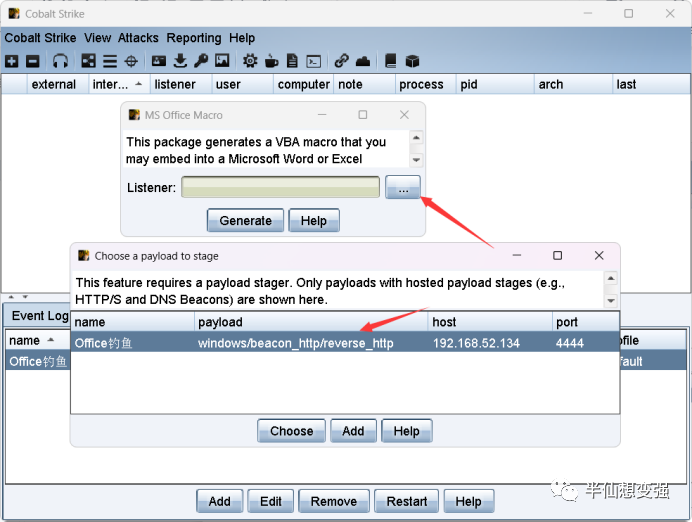The width and height of the screenshot is (692, 522).
Task: Click the ellipsis listener browse button
Action: pos(403,188)
